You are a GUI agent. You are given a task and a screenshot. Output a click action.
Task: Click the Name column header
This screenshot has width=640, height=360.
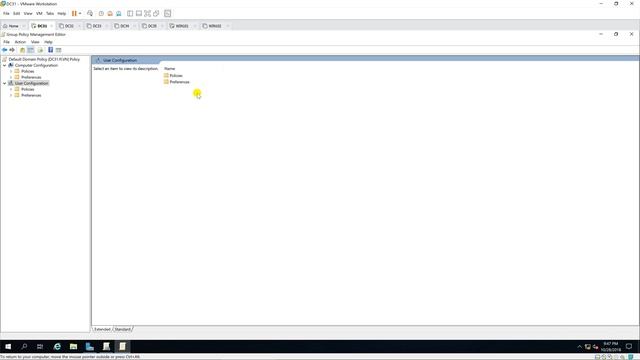[169, 69]
